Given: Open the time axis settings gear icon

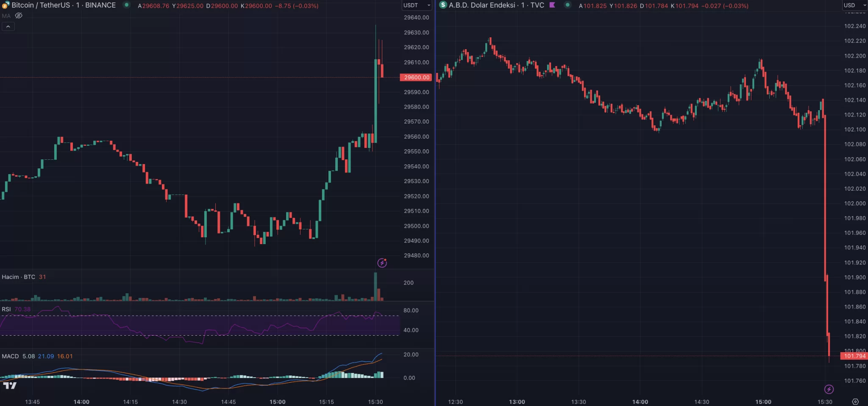Looking at the screenshot, I should 855,402.
